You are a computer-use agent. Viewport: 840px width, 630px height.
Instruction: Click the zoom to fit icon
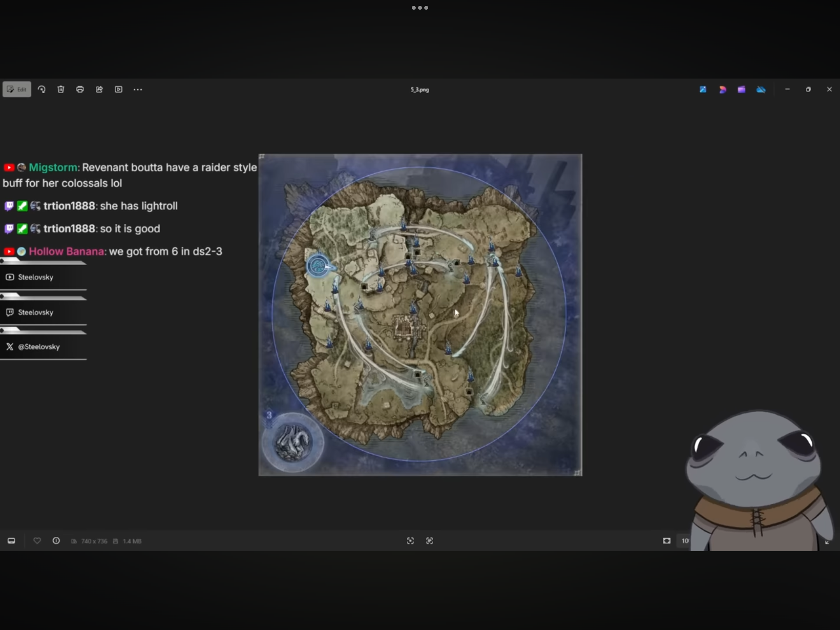[667, 541]
